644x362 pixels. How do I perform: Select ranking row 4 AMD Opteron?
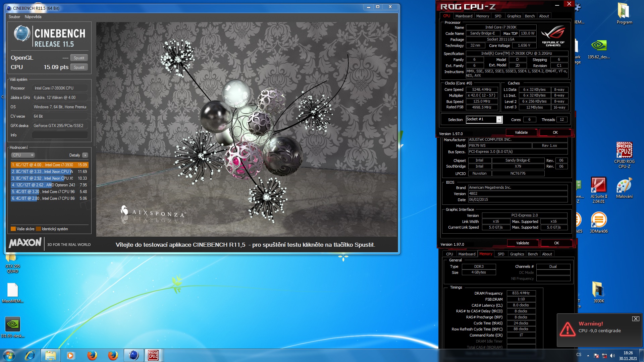(x=49, y=185)
